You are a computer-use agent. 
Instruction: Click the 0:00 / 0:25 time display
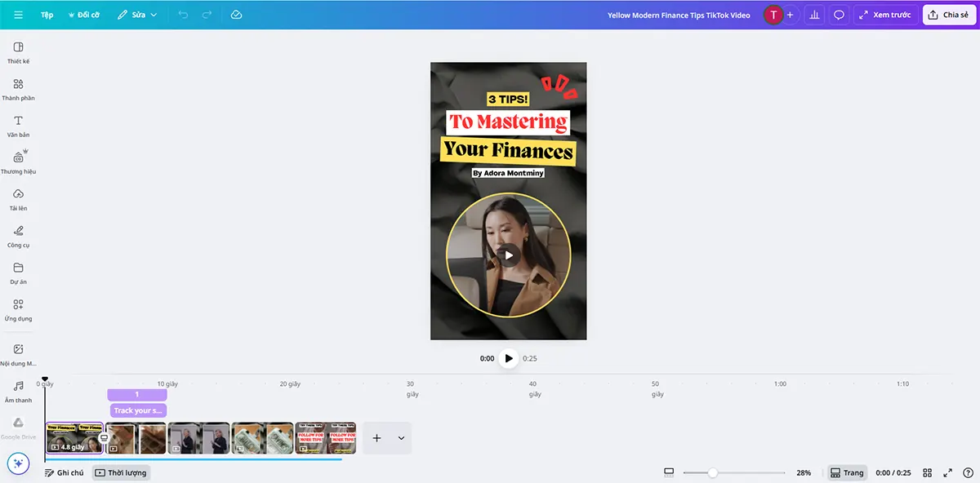pos(893,473)
